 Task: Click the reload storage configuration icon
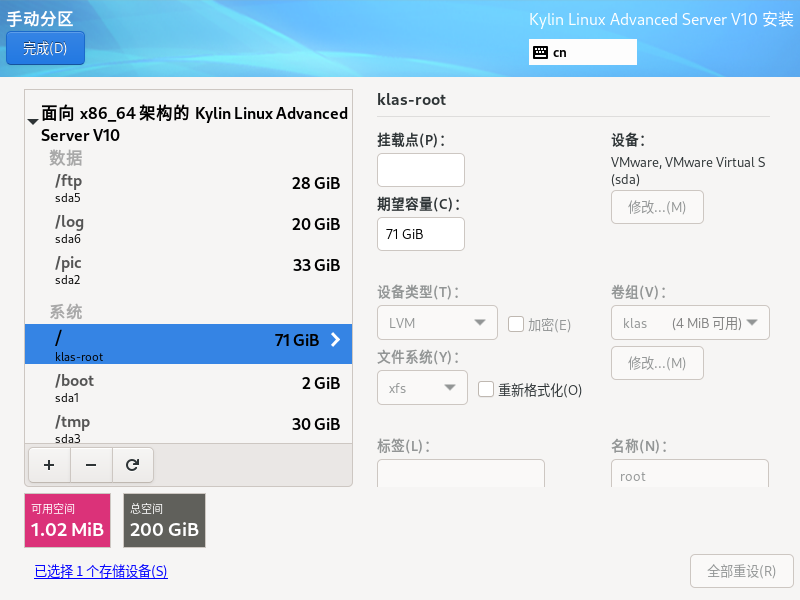pos(132,465)
